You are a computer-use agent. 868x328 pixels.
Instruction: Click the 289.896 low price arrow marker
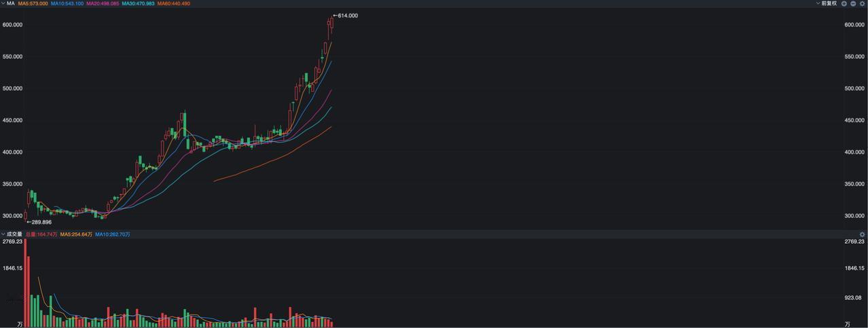tap(39, 222)
